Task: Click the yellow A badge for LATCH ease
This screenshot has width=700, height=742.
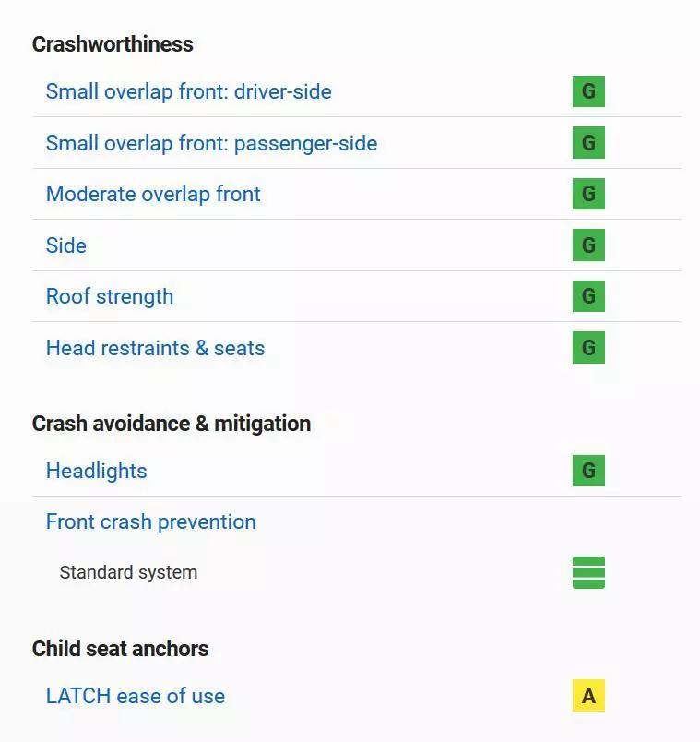Action: tap(588, 696)
